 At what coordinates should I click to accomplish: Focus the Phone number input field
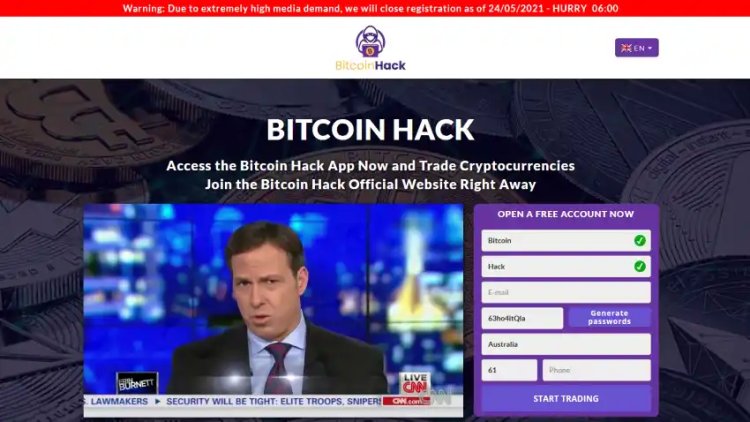click(596, 370)
